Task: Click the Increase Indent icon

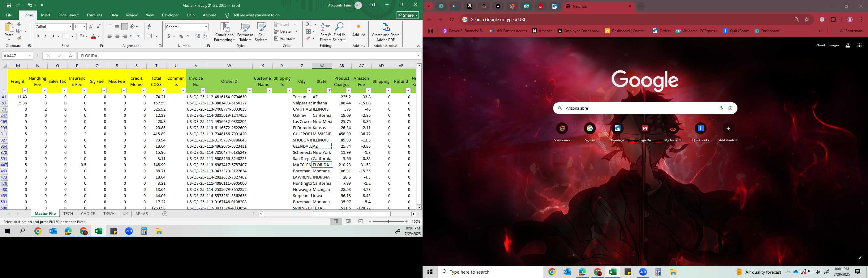Action: [140, 36]
